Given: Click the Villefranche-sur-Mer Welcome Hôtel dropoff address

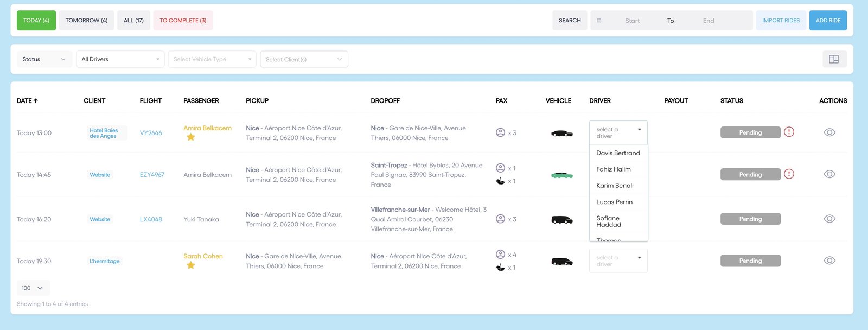Looking at the screenshot, I should click(429, 219).
